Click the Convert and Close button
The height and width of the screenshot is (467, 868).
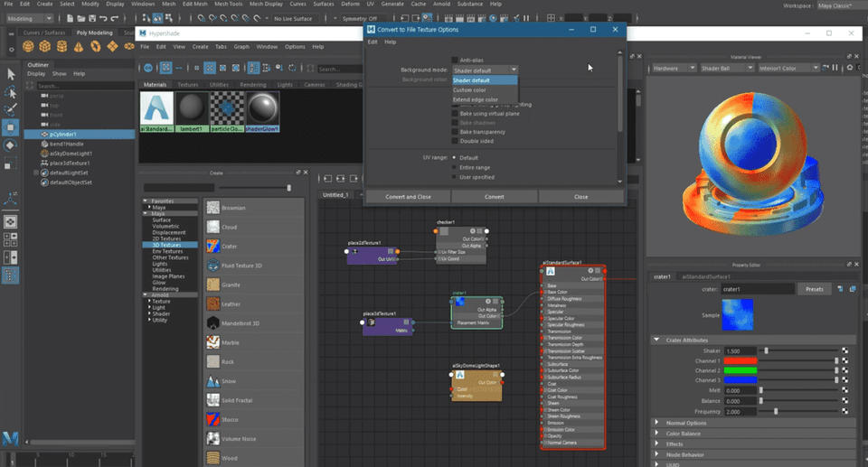(408, 197)
